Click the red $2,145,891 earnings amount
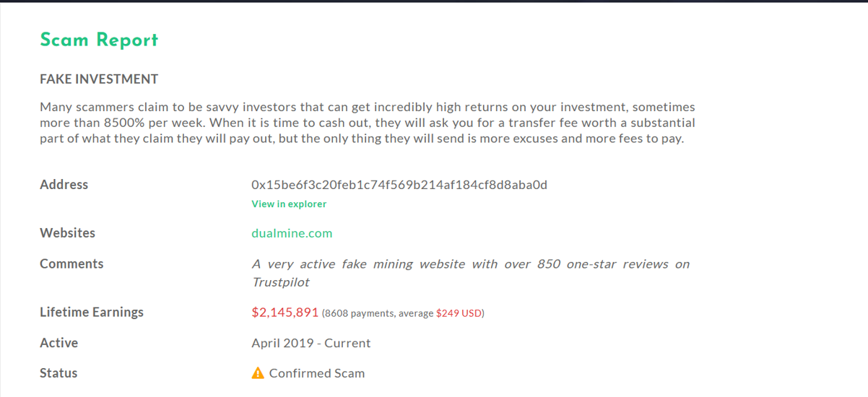This screenshot has height=397, width=868. click(x=285, y=313)
